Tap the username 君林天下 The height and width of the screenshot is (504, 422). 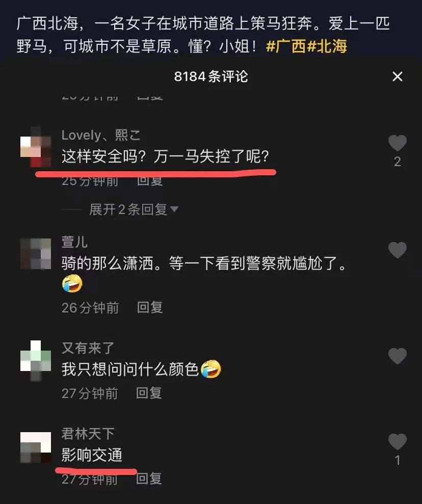[88, 434]
